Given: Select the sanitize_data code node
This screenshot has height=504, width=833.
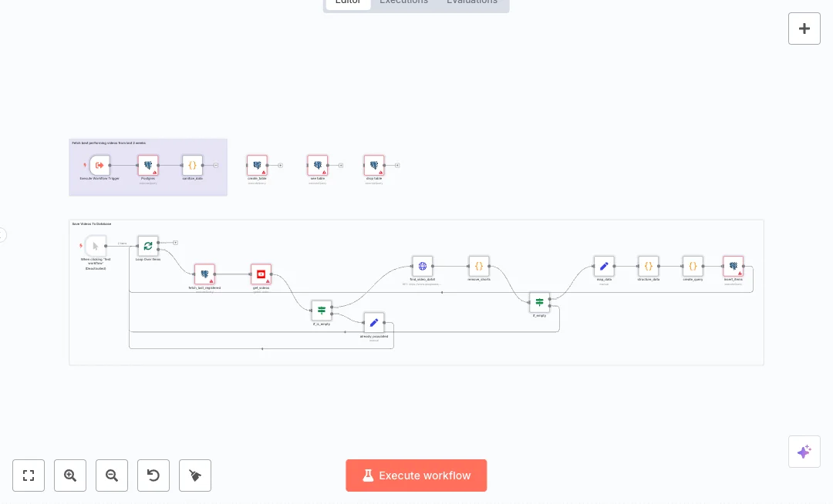Looking at the screenshot, I should pos(192,165).
